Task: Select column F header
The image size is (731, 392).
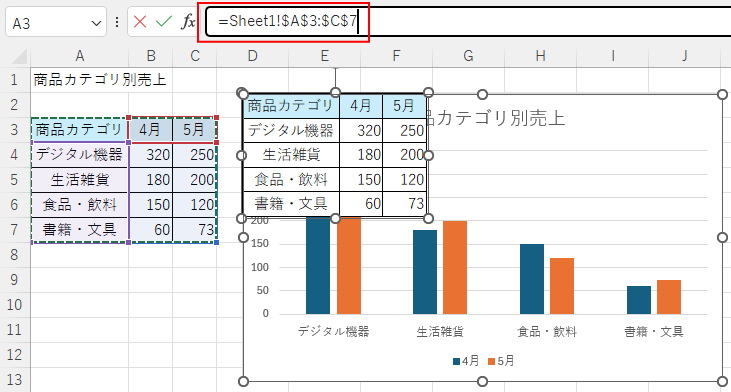Action: click(396, 56)
